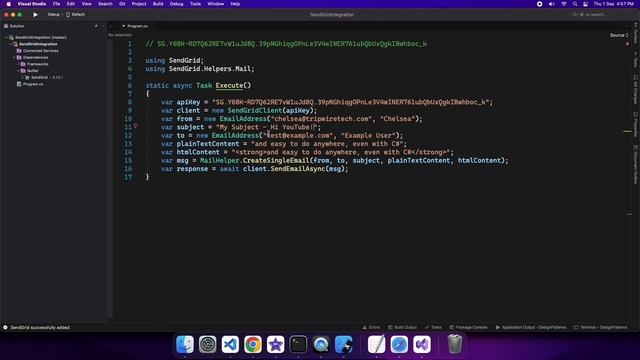Open the Trash from the Dock
This screenshot has height=360, width=640.
[455, 344]
